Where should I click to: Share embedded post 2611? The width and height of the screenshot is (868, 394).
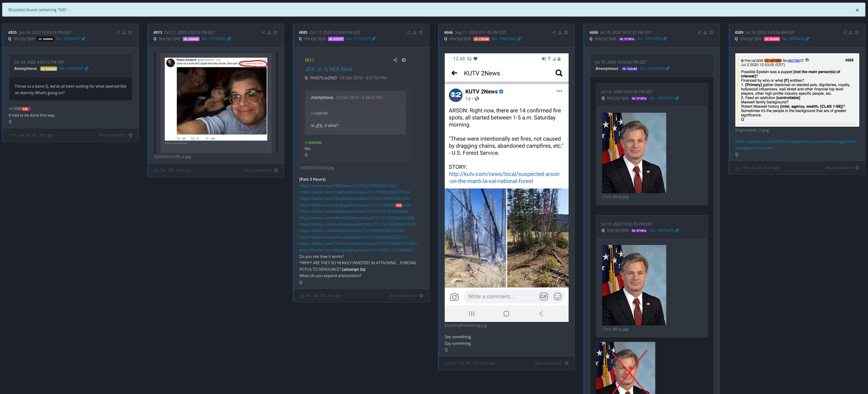coord(395,60)
